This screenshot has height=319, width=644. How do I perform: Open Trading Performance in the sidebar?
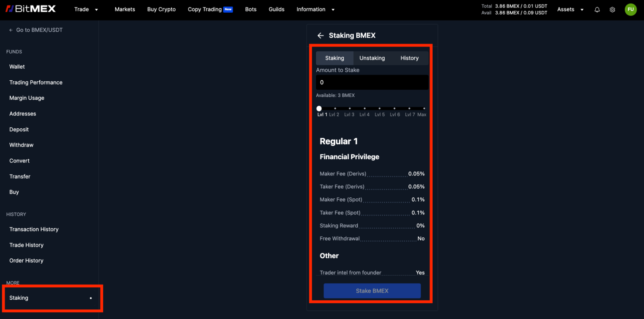36,83
